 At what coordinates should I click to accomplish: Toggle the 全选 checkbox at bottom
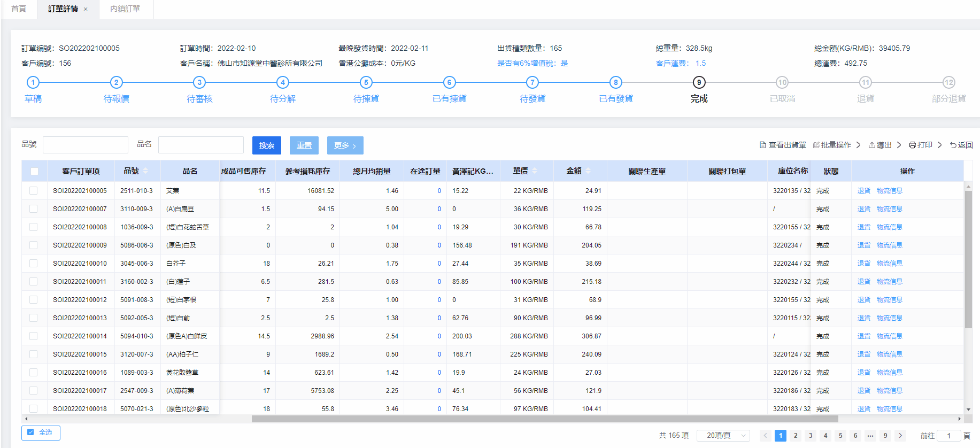coord(30,432)
